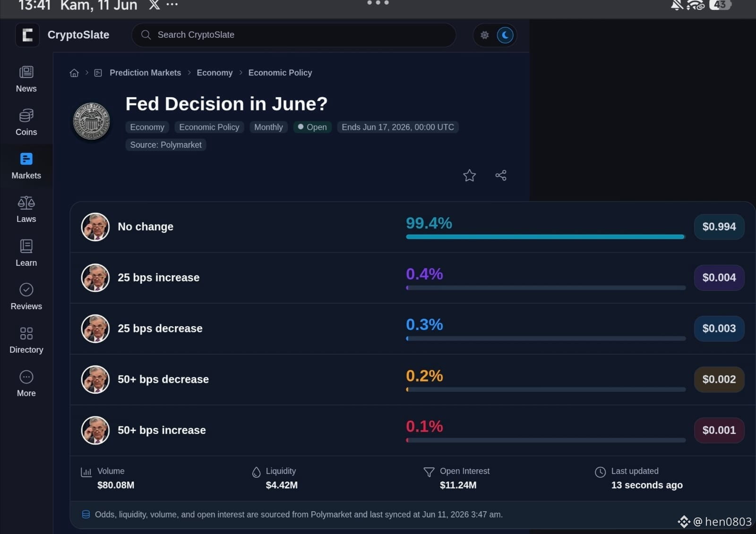Switch to light mode sun toggle
756x534 pixels.
pyautogui.click(x=485, y=35)
